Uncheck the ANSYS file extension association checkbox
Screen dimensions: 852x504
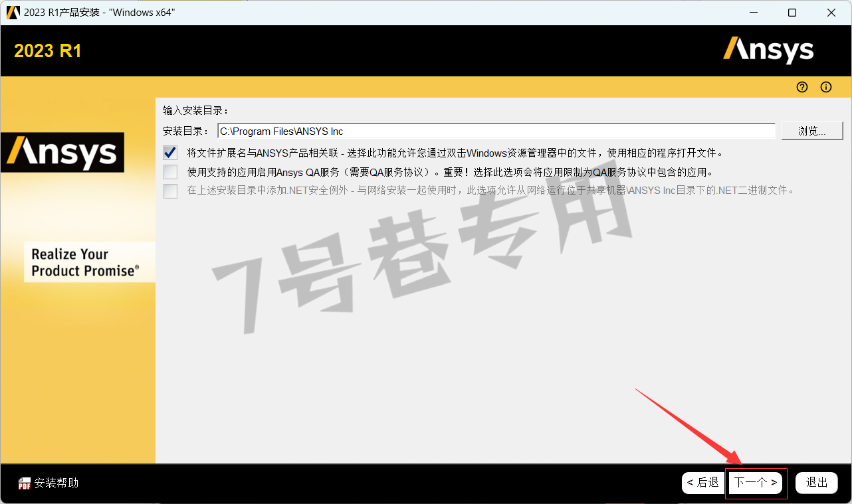[171, 153]
